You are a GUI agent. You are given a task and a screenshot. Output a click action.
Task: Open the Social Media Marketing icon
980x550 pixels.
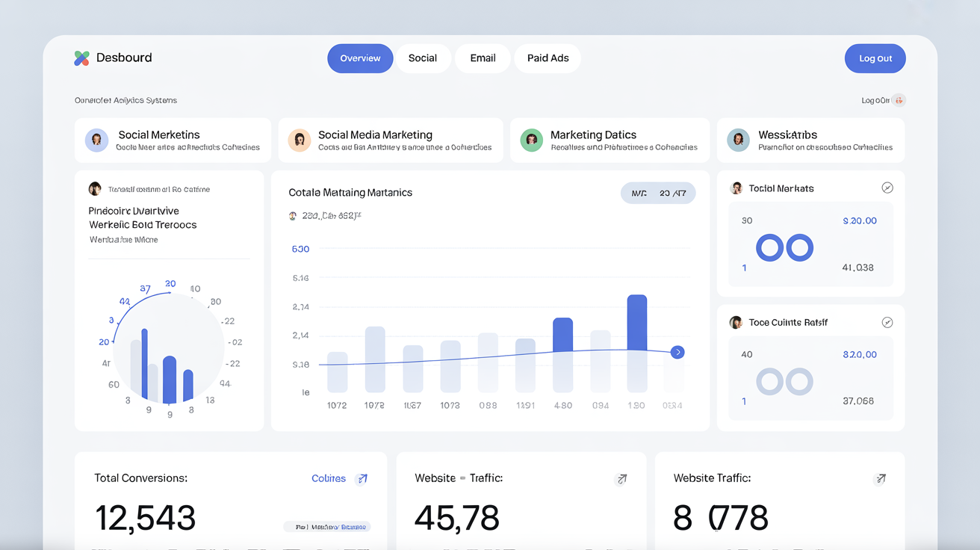click(x=300, y=140)
